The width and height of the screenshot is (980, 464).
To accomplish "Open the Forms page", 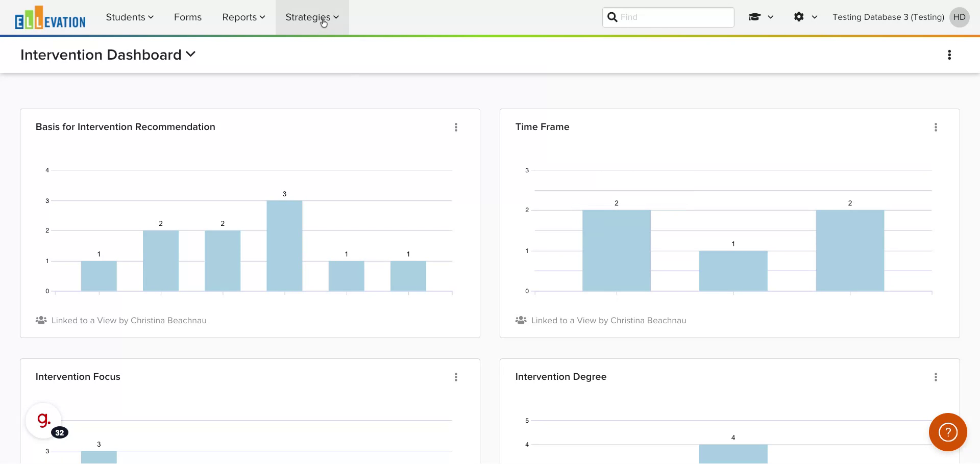I will coord(188,17).
